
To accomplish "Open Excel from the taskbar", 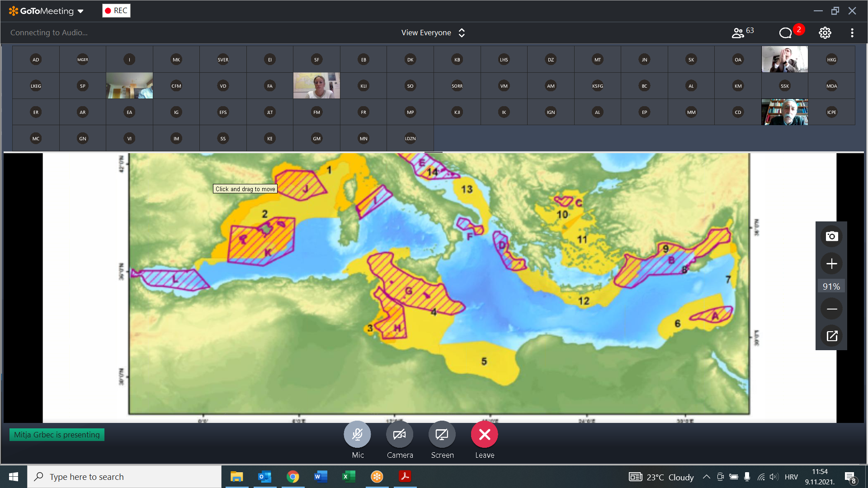I will pyautogui.click(x=349, y=477).
